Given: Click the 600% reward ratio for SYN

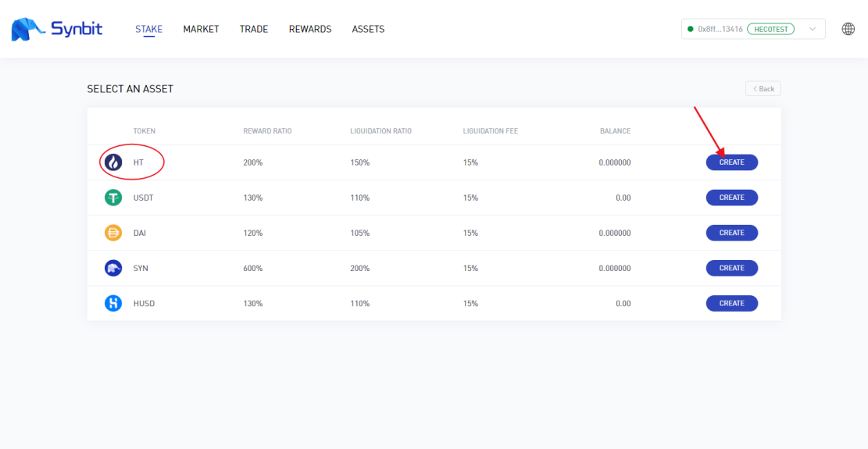Looking at the screenshot, I should coord(253,268).
